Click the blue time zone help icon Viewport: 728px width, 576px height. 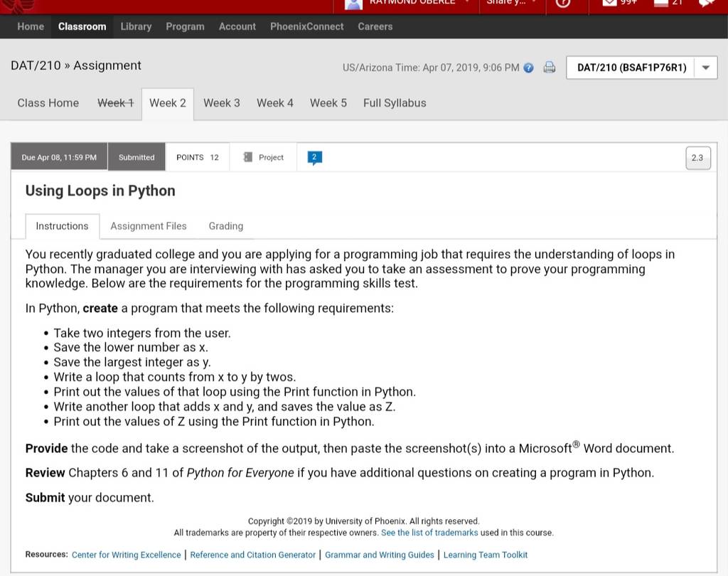(528, 68)
